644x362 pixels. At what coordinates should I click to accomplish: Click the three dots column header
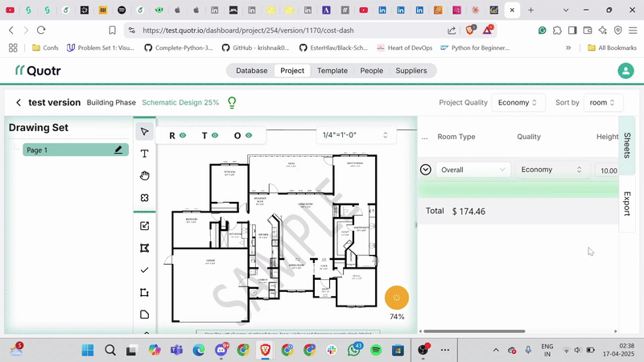coord(425,137)
